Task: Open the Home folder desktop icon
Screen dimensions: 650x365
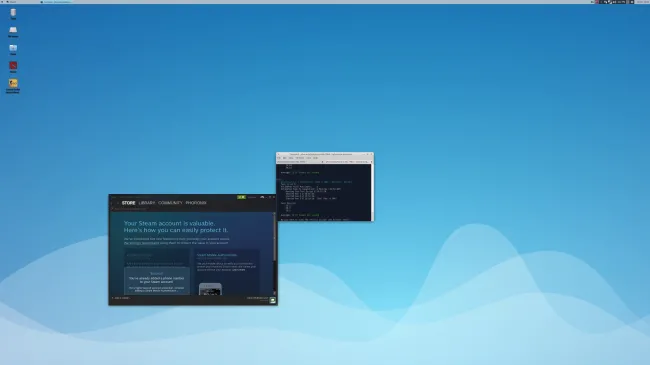Action: (x=13, y=50)
